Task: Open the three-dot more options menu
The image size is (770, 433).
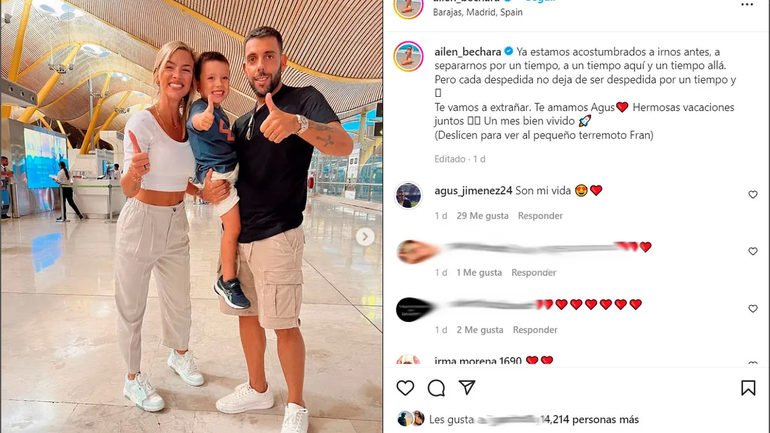Action: (x=747, y=4)
